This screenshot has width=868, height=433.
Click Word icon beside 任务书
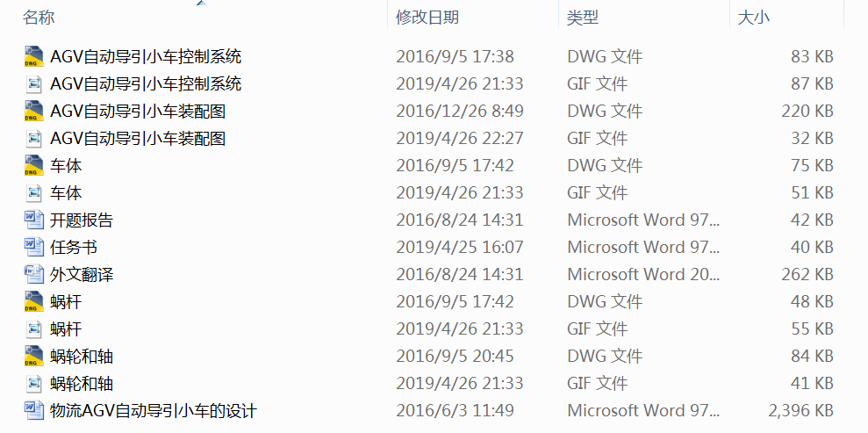34,248
